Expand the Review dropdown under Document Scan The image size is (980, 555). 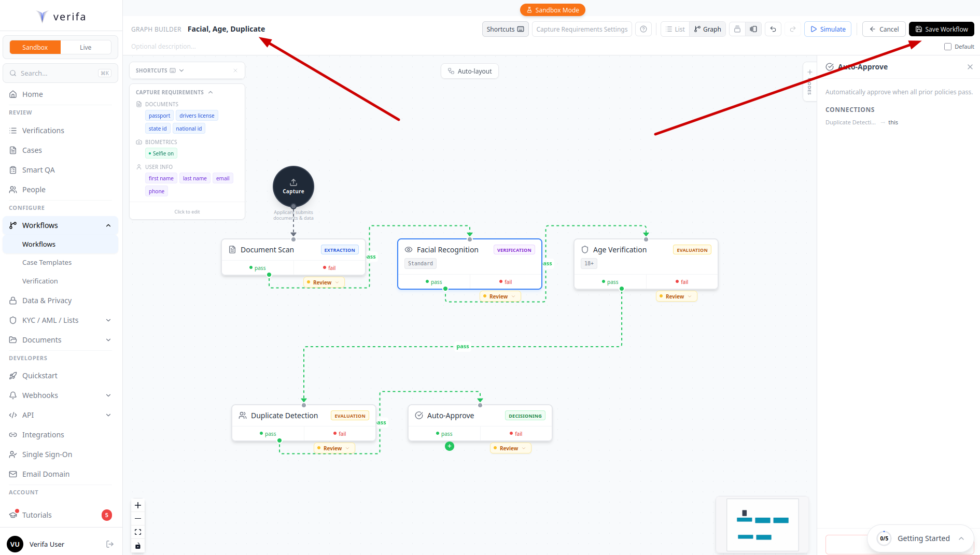(x=324, y=282)
